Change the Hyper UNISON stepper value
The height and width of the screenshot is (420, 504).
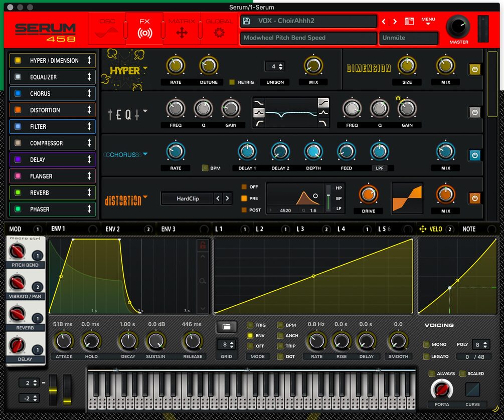[x=281, y=67]
